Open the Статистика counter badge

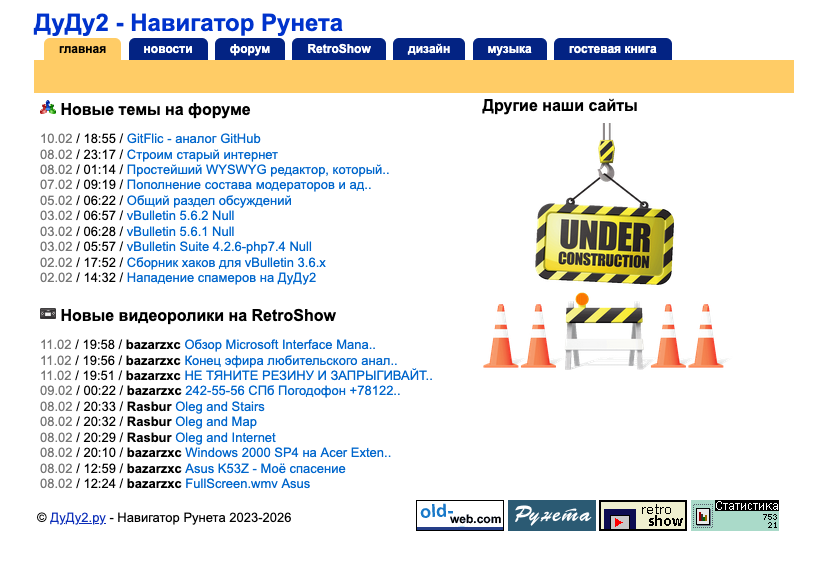pyautogui.click(x=734, y=515)
